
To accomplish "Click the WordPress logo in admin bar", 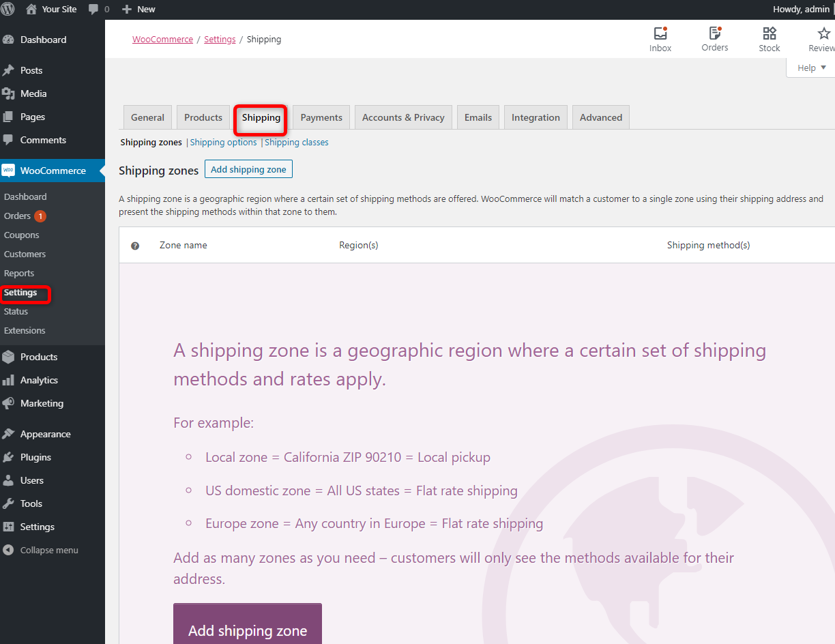I will click(8, 9).
